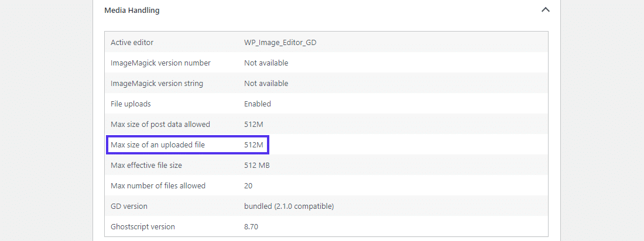Select the Active editor row label
The width and height of the screenshot is (644, 241).
point(132,42)
